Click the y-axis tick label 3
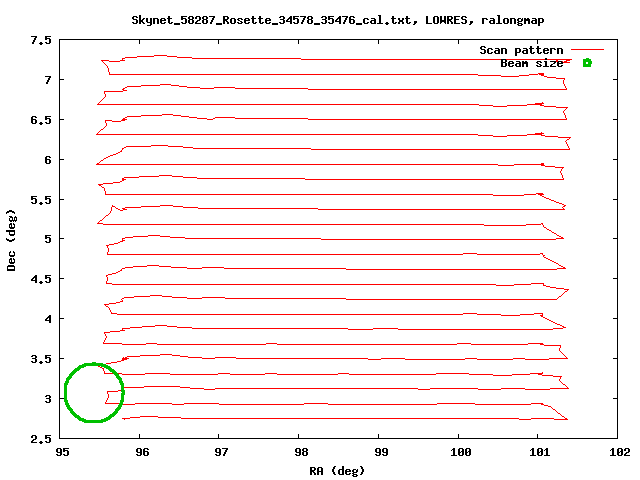This screenshot has width=640, height=480. pos(48,399)
